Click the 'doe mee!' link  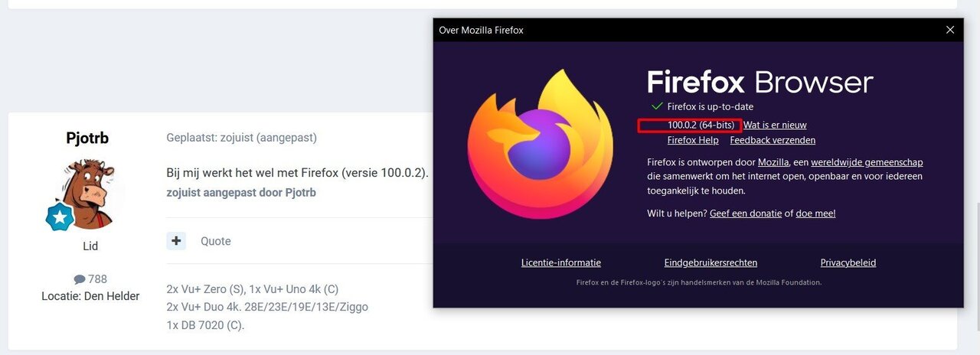pos(815,213)
